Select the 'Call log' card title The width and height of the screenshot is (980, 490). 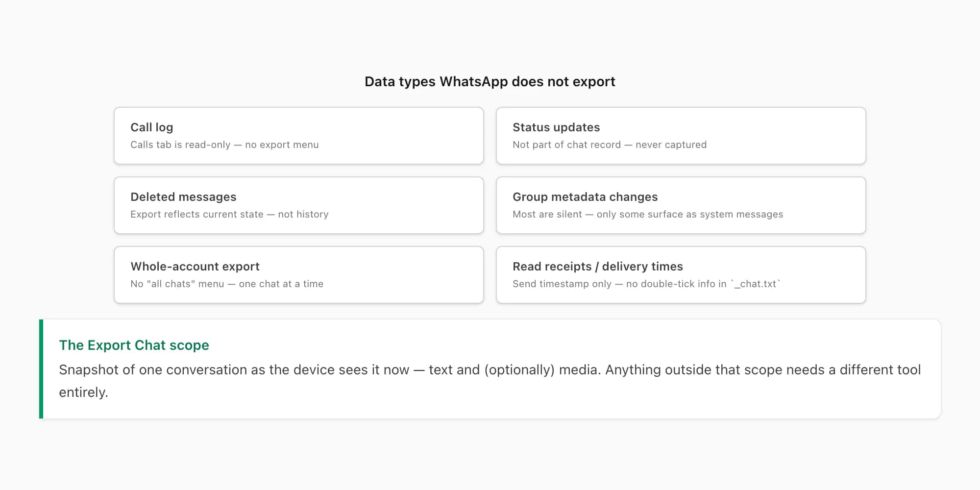click(152, 127)
